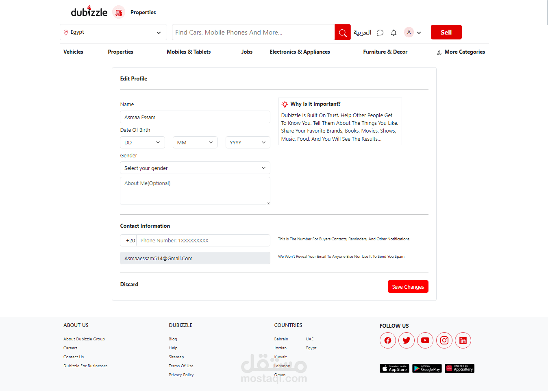Click the location pin icon beside Egypt
The image size is (548, 392).
pyautogui.click(x=66, y=32)
